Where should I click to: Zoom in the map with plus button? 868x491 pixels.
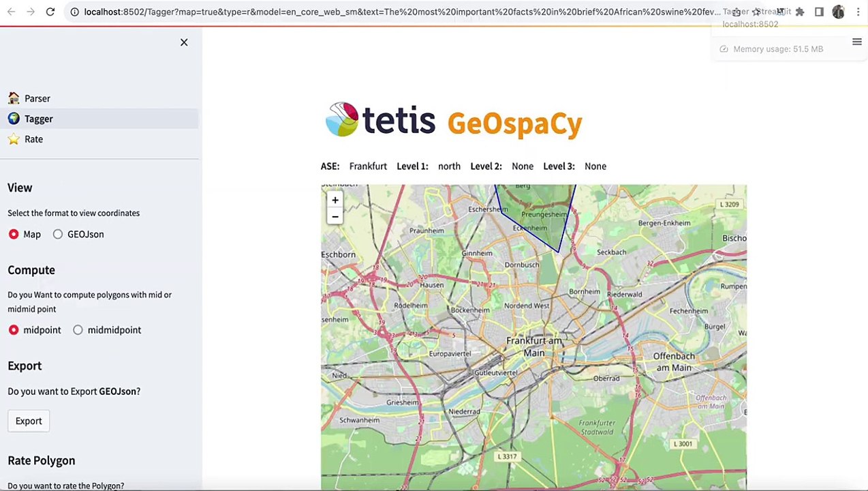(x=335, y=200)
